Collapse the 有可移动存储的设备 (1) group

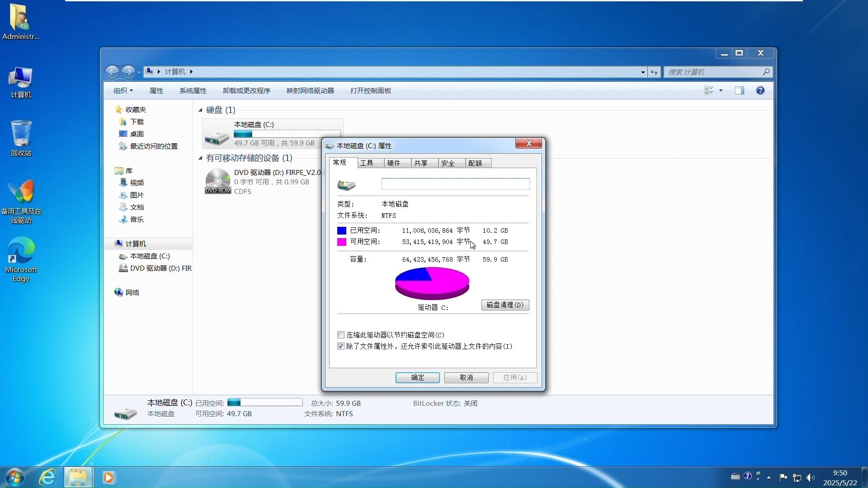click(x=200, y=158)
